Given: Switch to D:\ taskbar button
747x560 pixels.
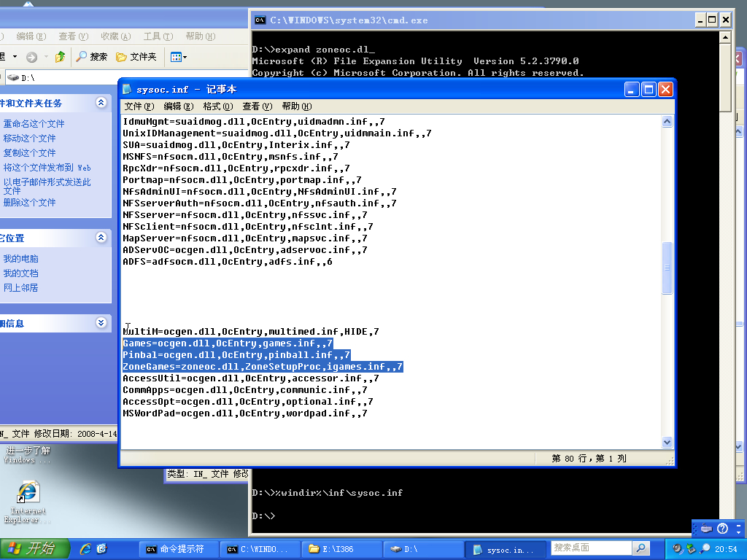Looking at the screenshot, I should 423,549.
